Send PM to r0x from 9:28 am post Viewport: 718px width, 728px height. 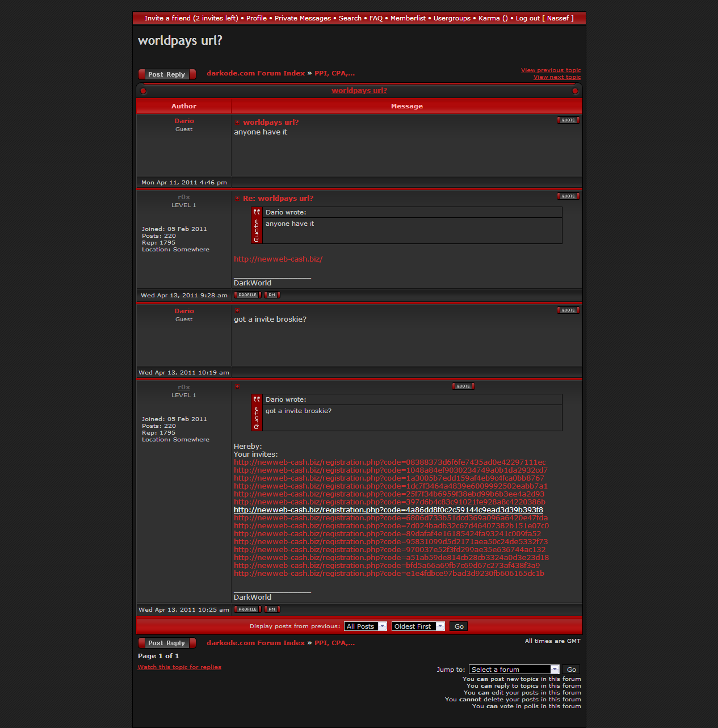coord(272,295)
